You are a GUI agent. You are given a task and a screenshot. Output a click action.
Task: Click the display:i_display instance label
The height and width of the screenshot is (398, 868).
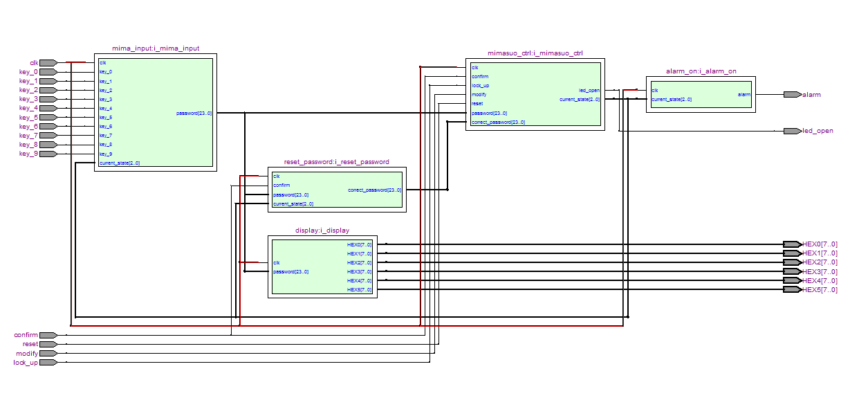point(322,230)
